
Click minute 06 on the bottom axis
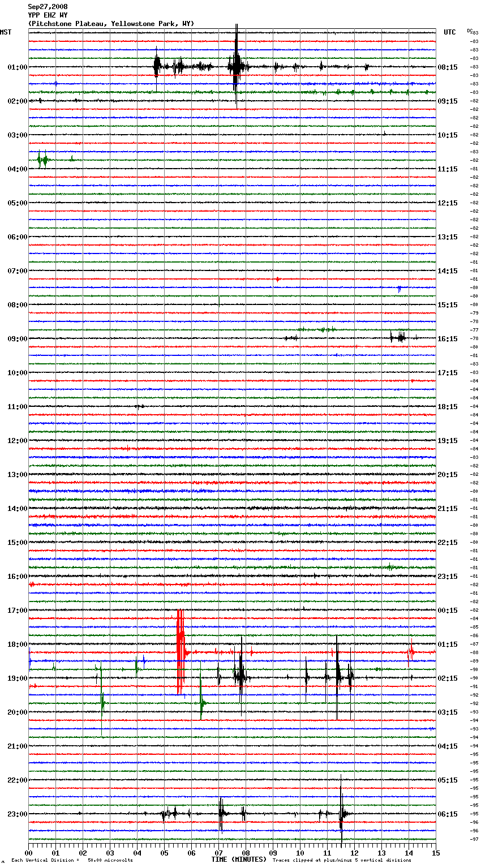click(x=191, y=853)
